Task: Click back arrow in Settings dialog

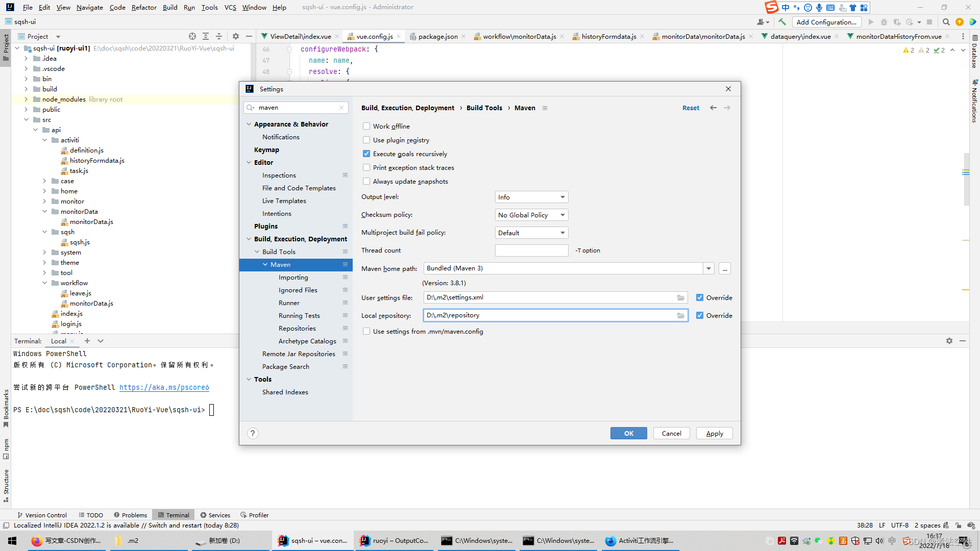Action: [713, 108]
